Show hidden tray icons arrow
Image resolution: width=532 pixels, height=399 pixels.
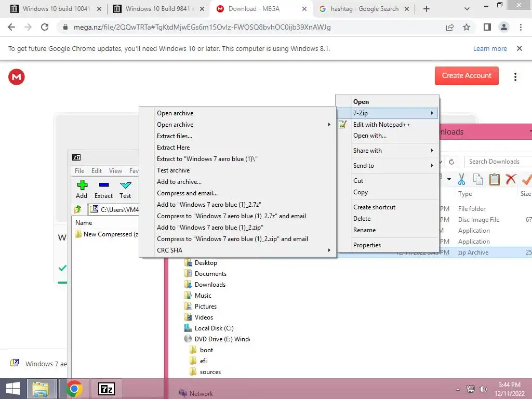pyautogui.click(x=458, y=389)
